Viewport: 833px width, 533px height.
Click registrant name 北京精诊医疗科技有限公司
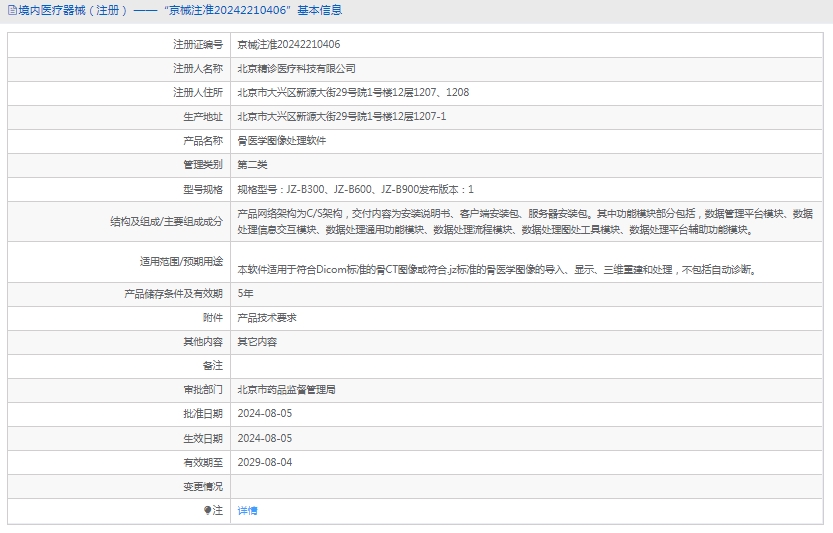click(x=296, y=69)
